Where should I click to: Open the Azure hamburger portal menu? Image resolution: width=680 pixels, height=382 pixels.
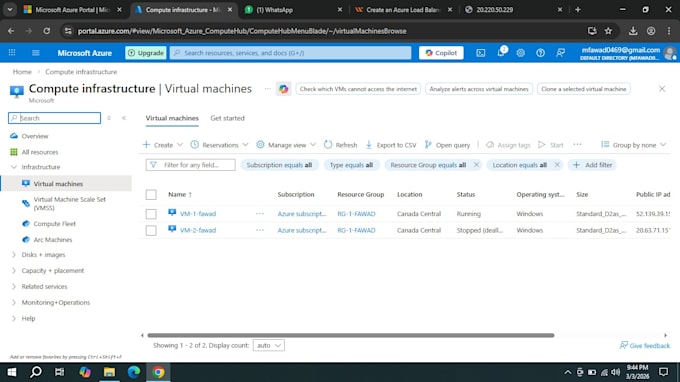pos(36,53)
